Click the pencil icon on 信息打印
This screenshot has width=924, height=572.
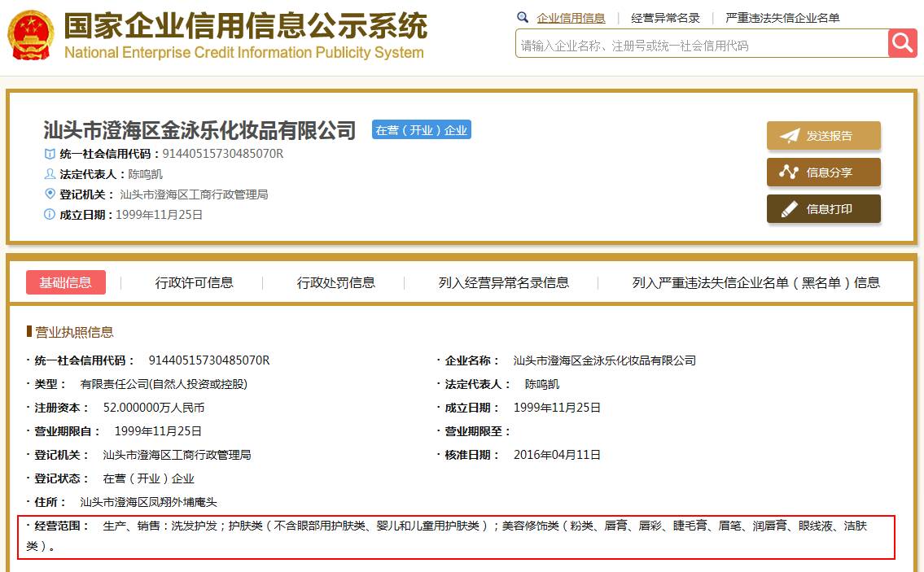click(789, 209)
